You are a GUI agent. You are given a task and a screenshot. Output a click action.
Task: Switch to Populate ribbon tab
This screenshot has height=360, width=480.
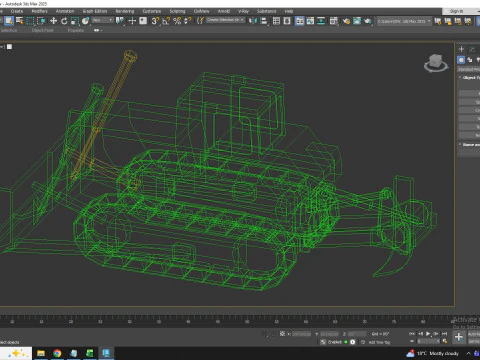pos(76,30)
